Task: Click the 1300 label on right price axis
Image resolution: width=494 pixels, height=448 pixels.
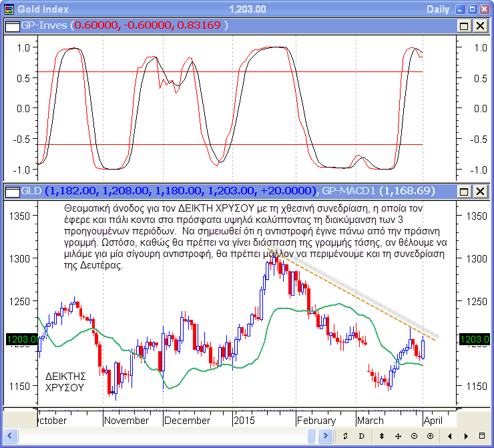Action: [x=477, y=259]
